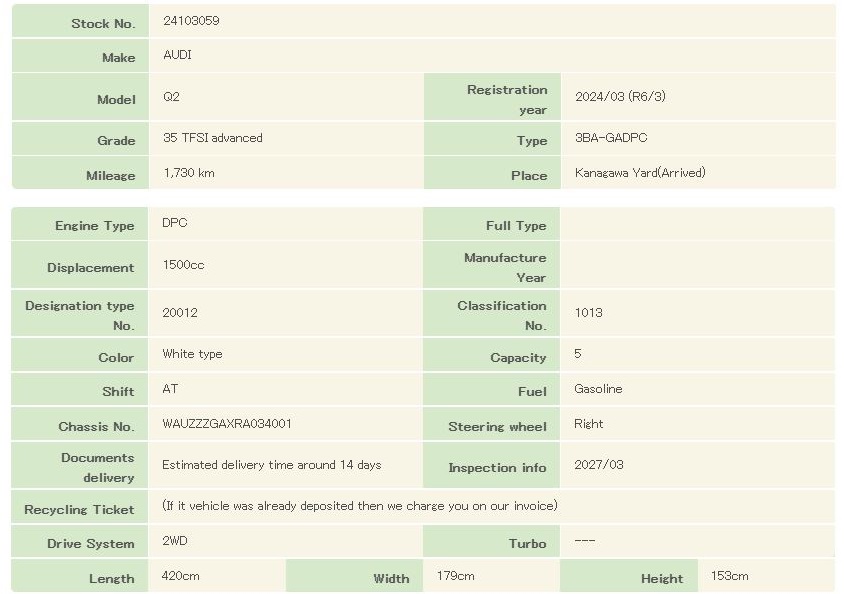The height and width of the screenshot is (594, 844).
Task: Select the AUDI make value
Action: 177,55
